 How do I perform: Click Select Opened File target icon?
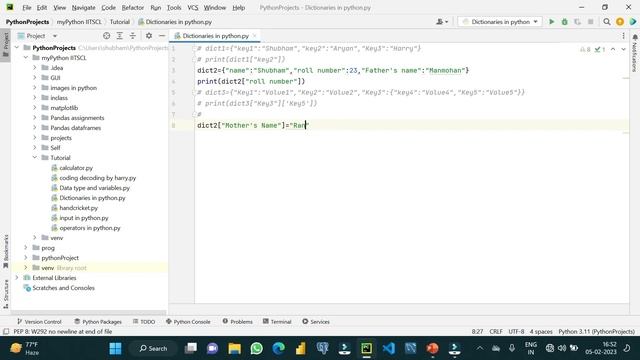[107, 36]
